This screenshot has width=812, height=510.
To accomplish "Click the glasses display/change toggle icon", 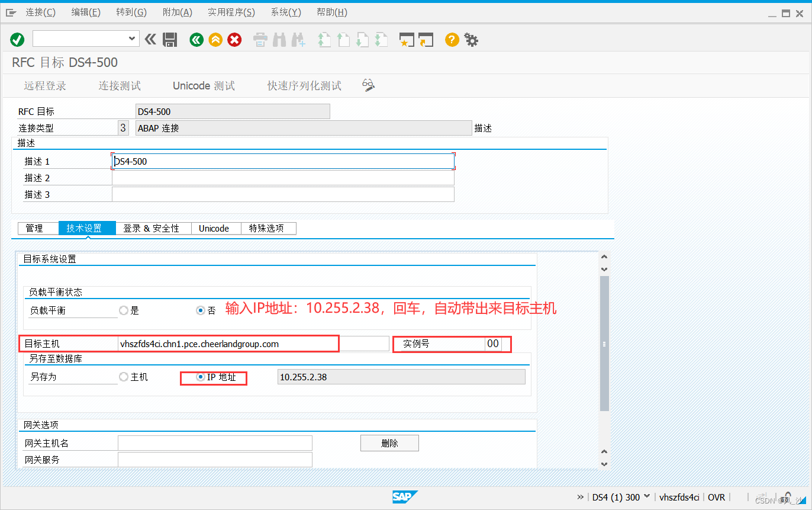I will 368,85.
